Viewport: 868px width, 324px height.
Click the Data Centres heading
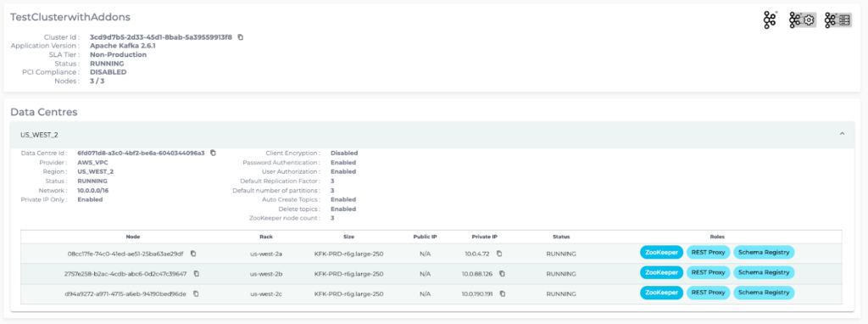44,112
